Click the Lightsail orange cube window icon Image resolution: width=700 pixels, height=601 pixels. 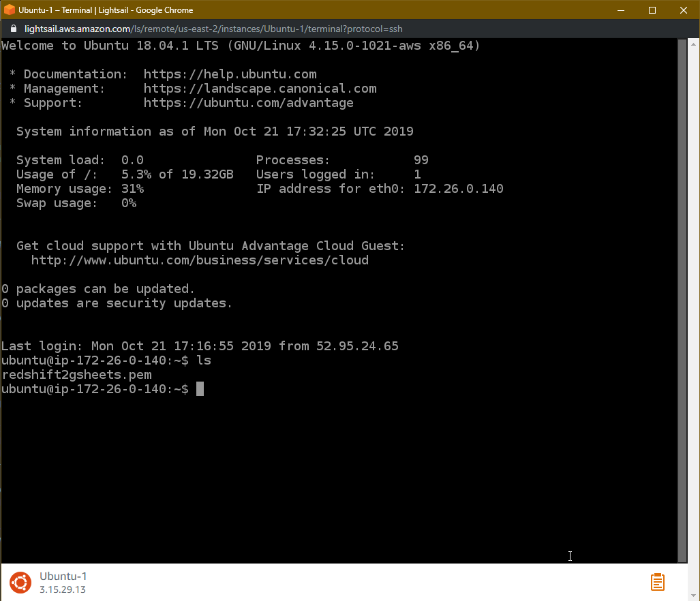[x=9, y=10]
